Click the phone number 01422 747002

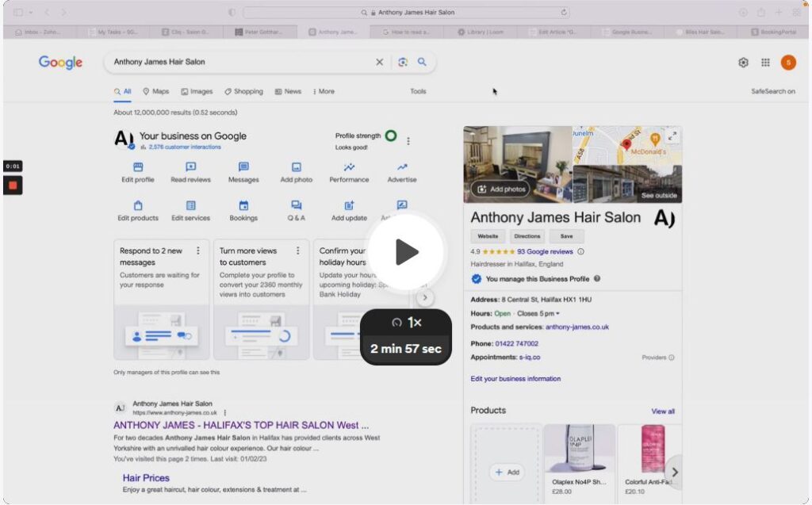pyautogui.click(x=516, y=343)
